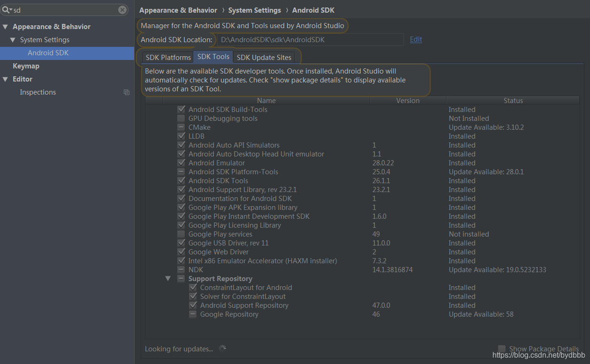Uncheck Android Auto Desktop Head Unit emulator
590x364 pixels.
click(181, 154)
